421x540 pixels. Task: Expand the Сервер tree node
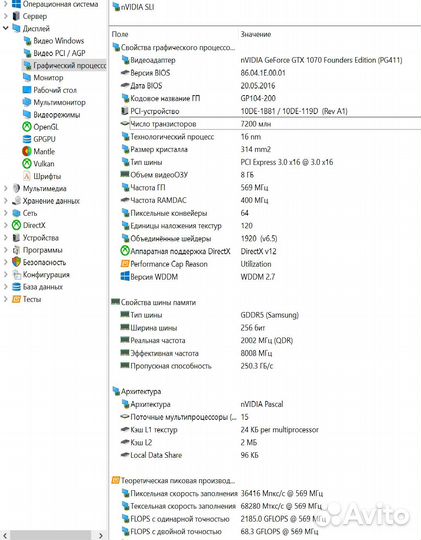[6, 16]
